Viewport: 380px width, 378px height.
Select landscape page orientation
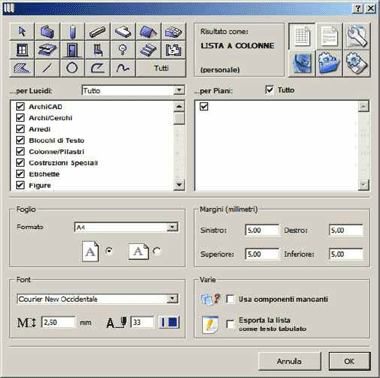tap(156, 251)
